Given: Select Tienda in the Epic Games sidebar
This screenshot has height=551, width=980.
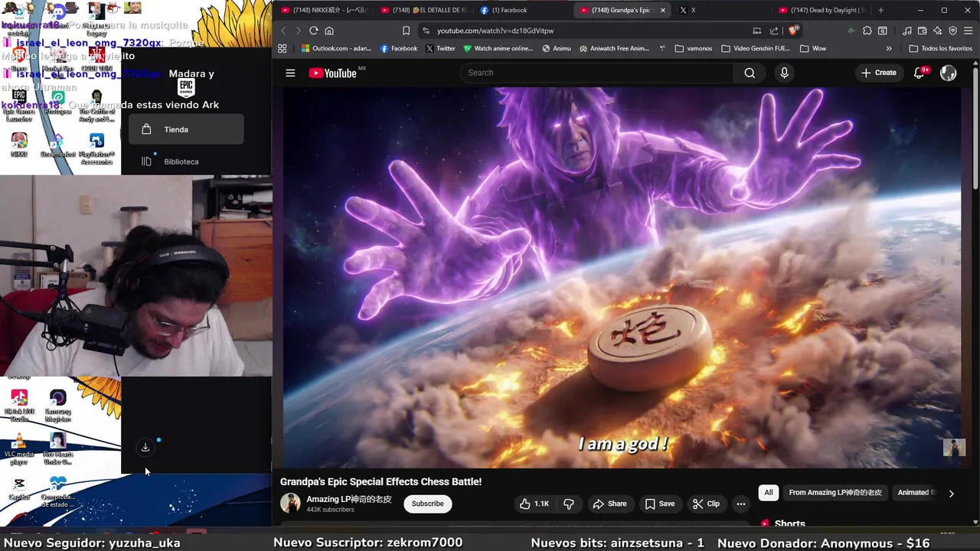Looking at the screenshot, I should [186, 129].
